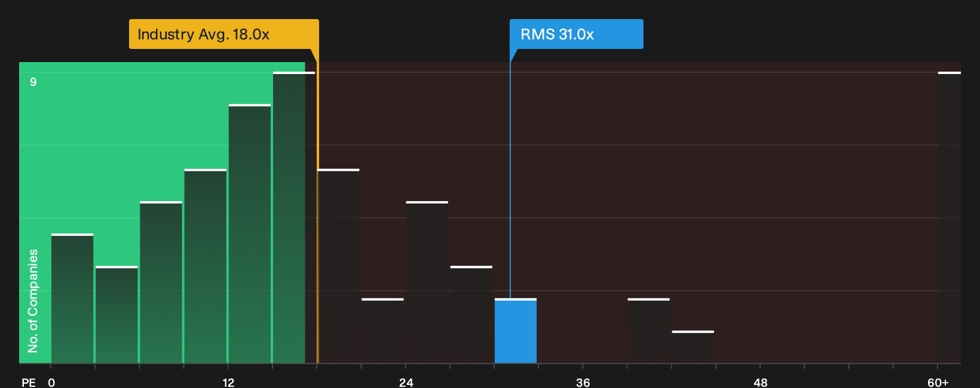Viewport: 980px width, 388px height.
Task: Click the shortest dark bar, just past PE 42
Action: click(x=693, y=347)
